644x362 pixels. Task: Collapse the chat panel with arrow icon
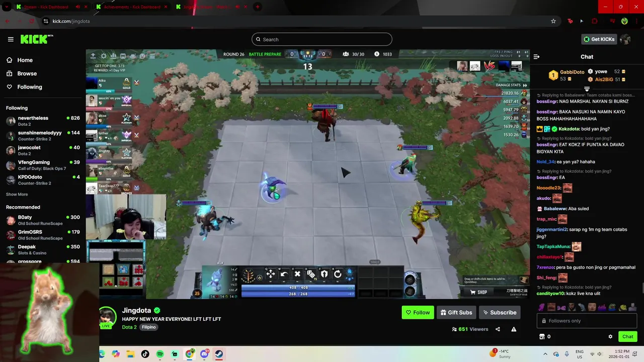[x=536, y=57]
